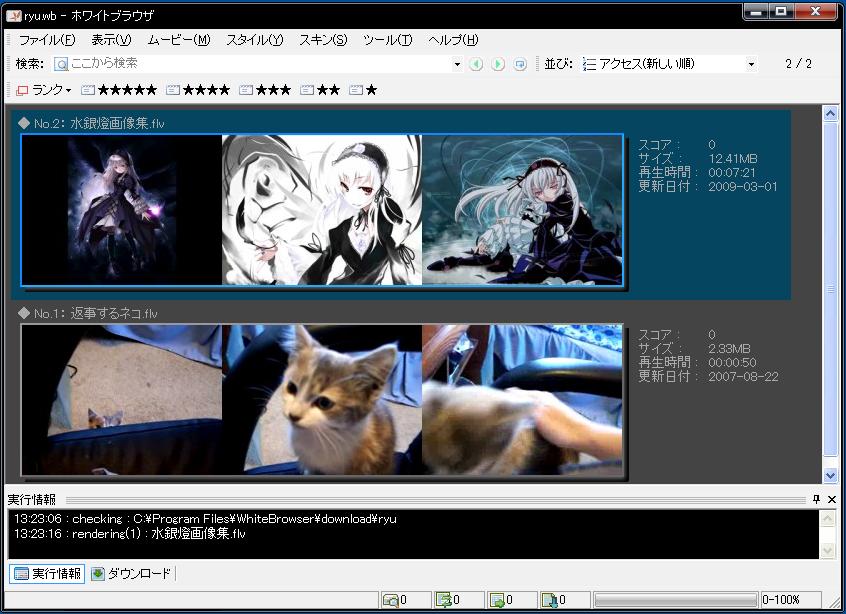The height and width of the screenshot is (614, 846).
Task: Click the blue search option icon beside arrows
Action: tap(520, 64)
